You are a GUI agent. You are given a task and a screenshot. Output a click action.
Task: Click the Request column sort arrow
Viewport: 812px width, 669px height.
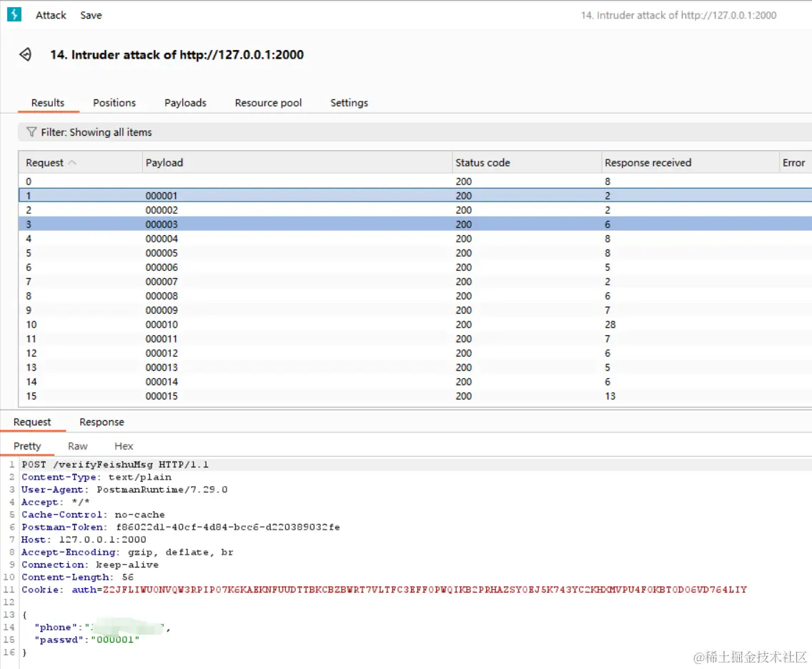pos(72,162)
